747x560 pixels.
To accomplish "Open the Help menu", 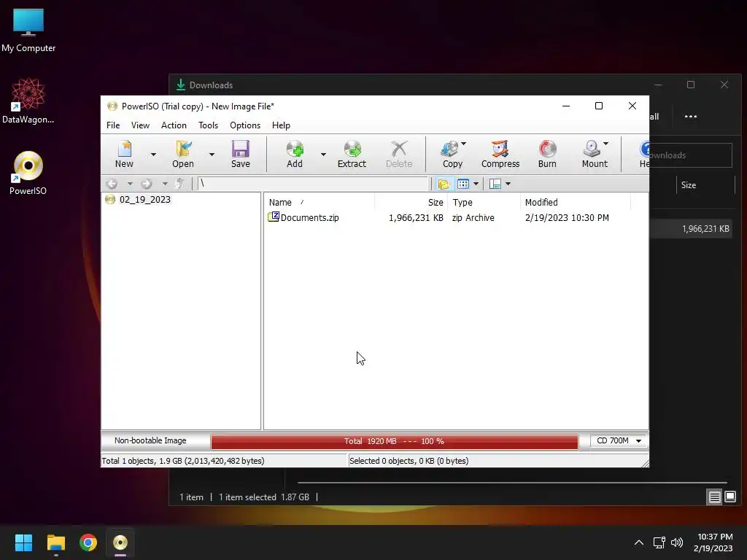I will [281, 125].
